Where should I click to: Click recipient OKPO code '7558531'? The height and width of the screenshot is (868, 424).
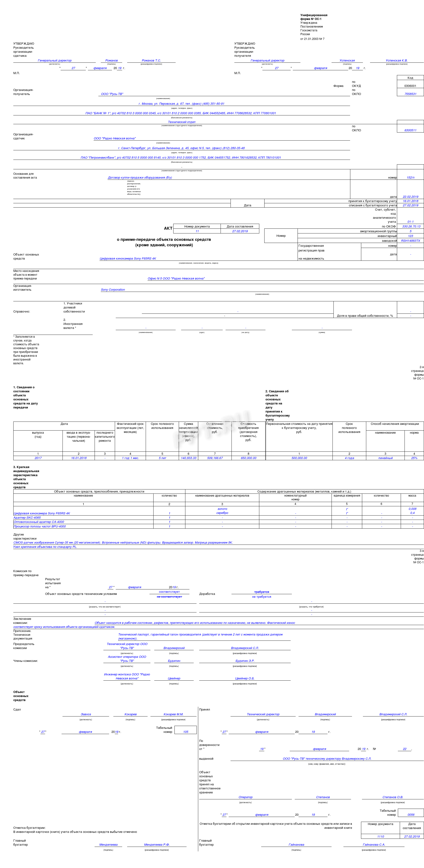point(410,94)
